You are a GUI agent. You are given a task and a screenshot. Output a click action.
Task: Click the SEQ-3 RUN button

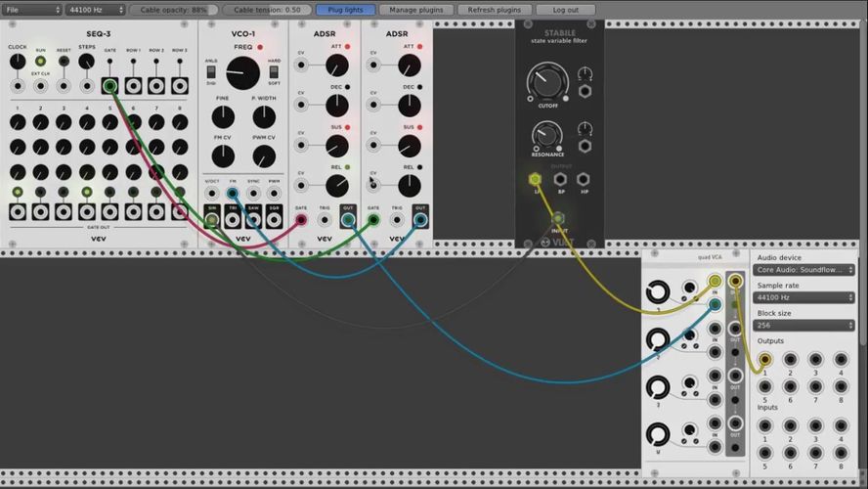point(41,61)
